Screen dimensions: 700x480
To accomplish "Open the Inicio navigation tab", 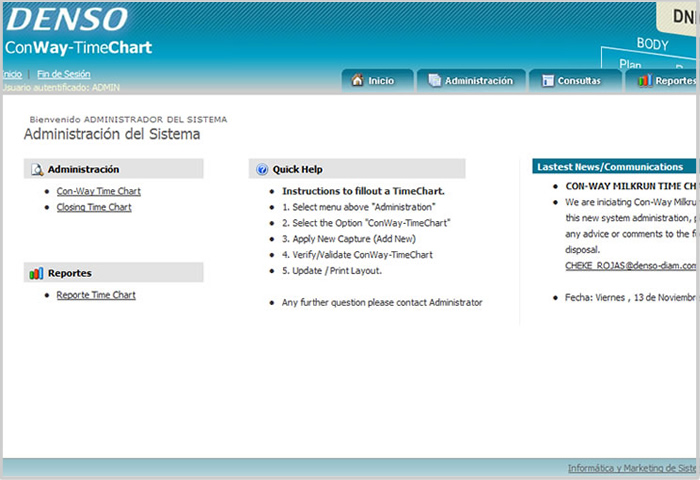I will point(378,81).
